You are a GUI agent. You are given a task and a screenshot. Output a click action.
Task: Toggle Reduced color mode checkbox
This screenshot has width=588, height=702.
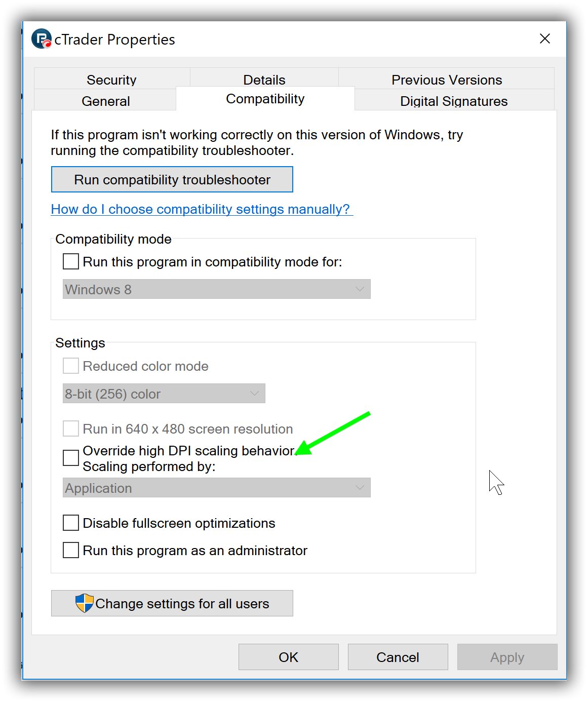71,366
